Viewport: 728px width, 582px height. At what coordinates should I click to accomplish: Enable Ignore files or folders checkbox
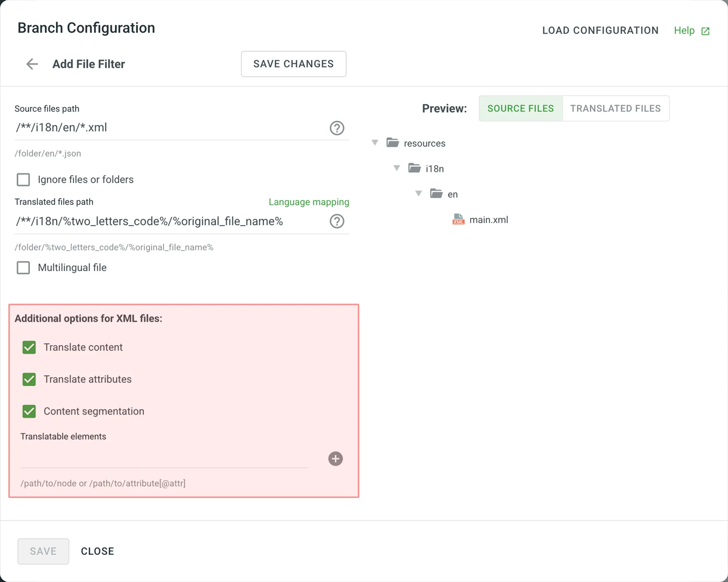23,179
